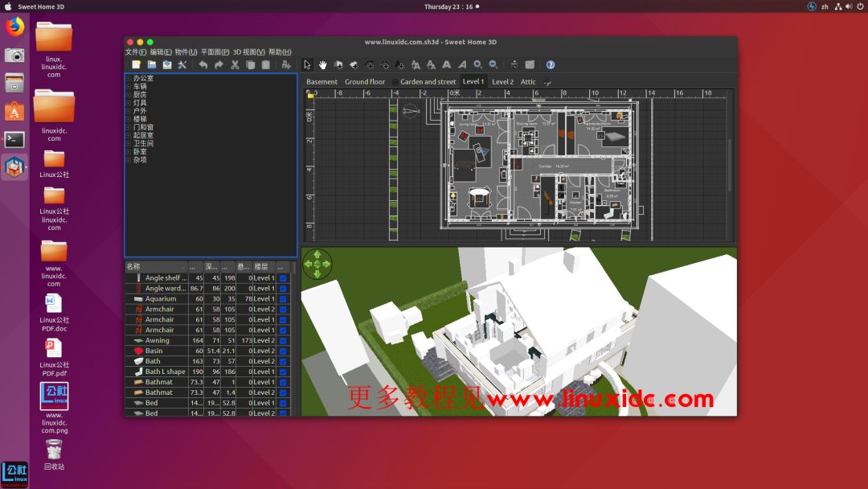The image size is (868, 489).
Task: Expand the 卫生间 catalog category
Action: [x=129, y=143]
